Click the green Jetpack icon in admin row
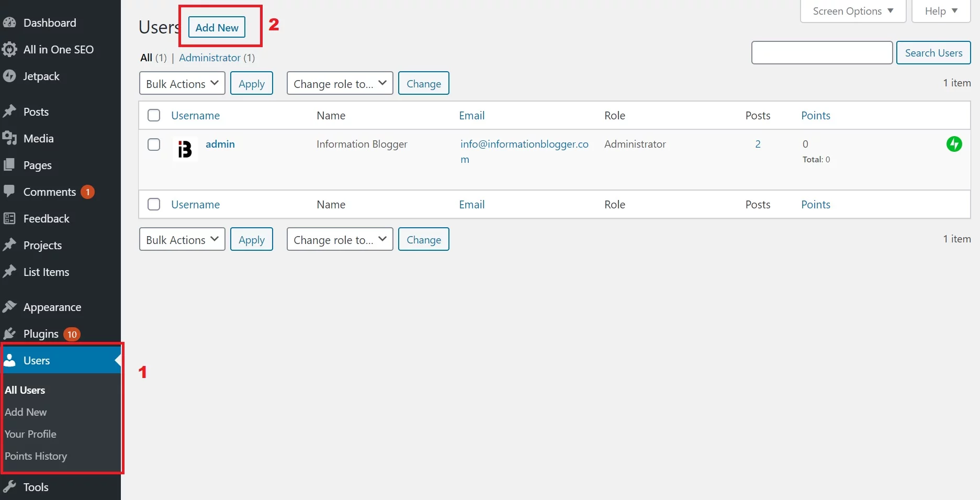The width and height of the screenshot is (980, 500). tap(954, 144)
